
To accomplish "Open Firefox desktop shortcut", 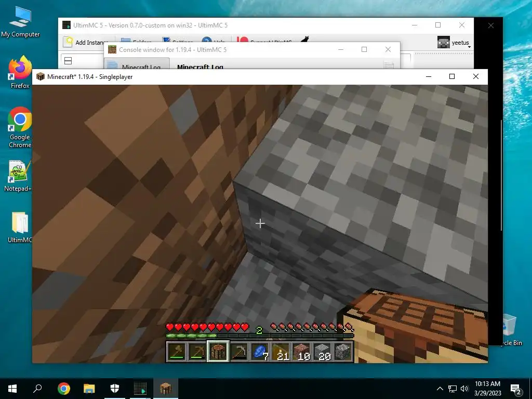I will tap(20, 72).
